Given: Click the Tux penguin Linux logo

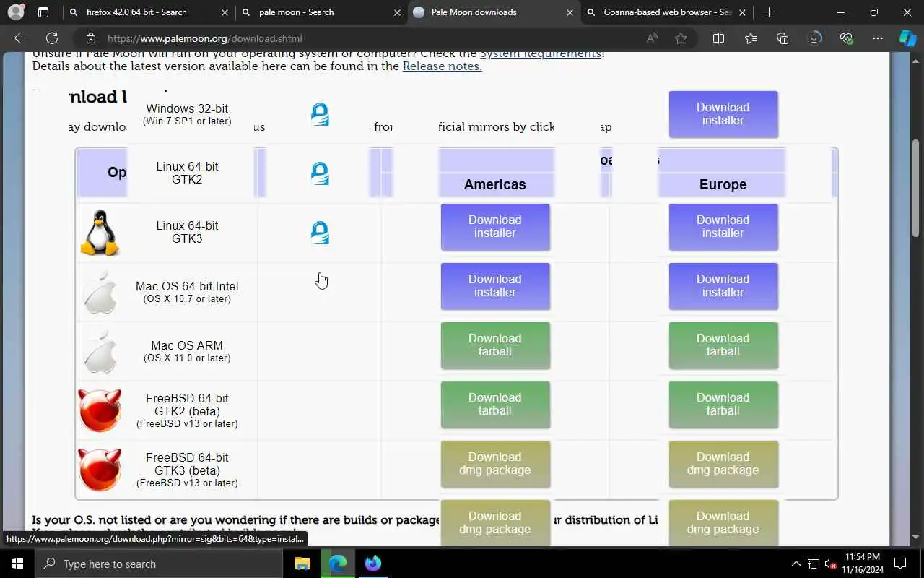Looking at the screenshot, I should tap(100, 233).
